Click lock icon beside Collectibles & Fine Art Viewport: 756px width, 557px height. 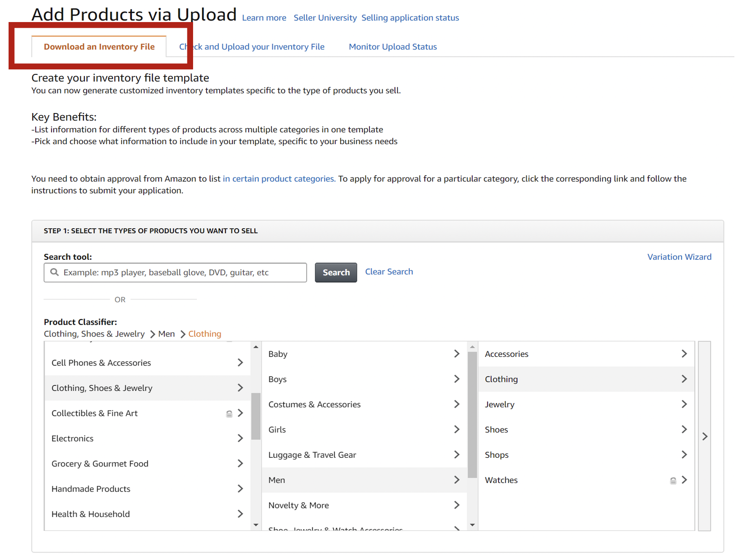tap(229, 414)
